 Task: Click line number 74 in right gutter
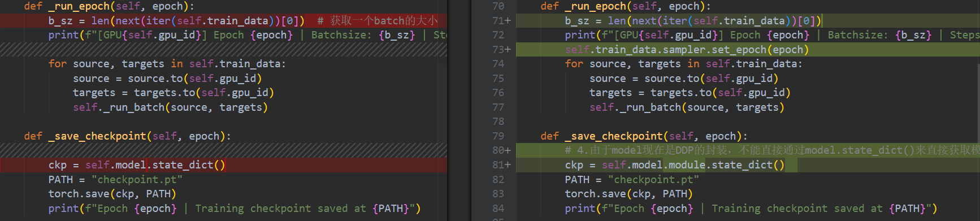pos(498,64)
